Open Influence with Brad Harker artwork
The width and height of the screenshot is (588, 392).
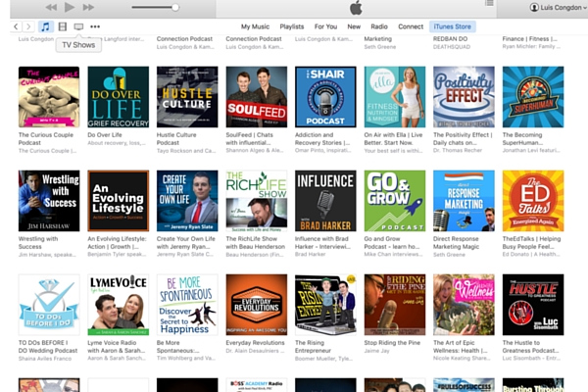(x=325, y=201)
